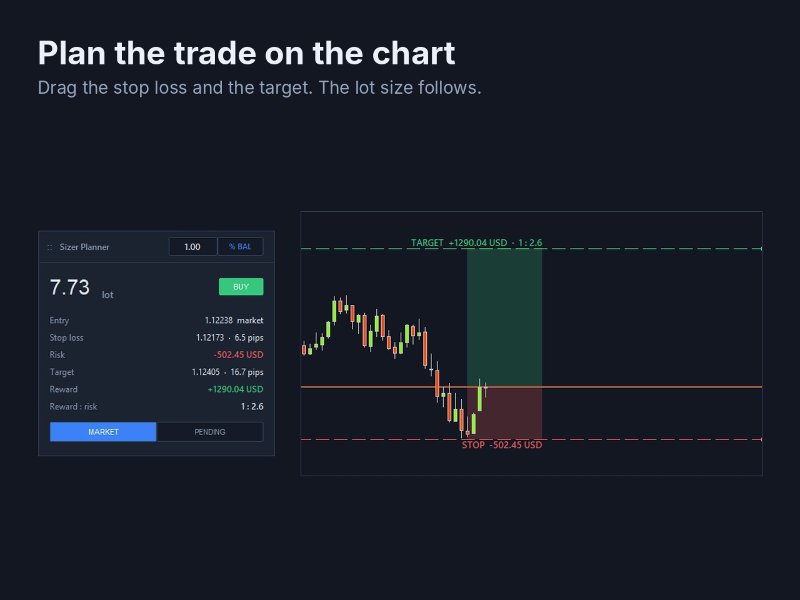Switch to the PENDING order tab
The width and height of the screenshot is (800, 600).
[210, 432]
